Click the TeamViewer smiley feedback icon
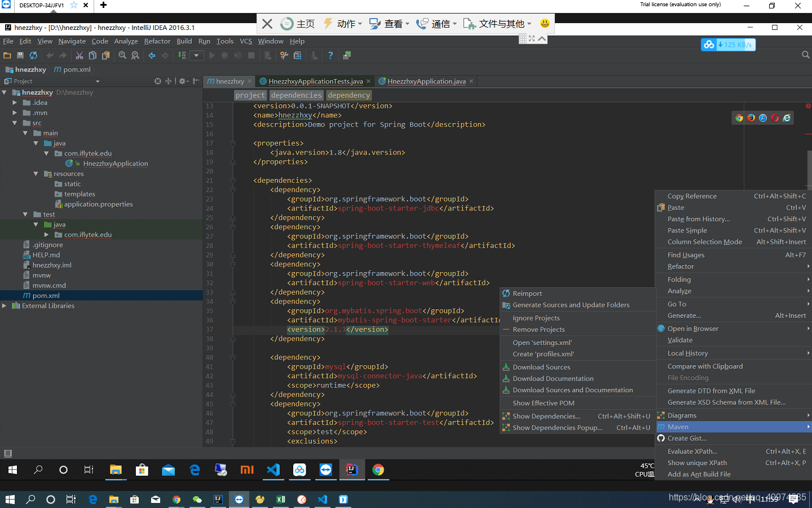The image size is (812, 508). pyautogui.click(x=545, y=23)
